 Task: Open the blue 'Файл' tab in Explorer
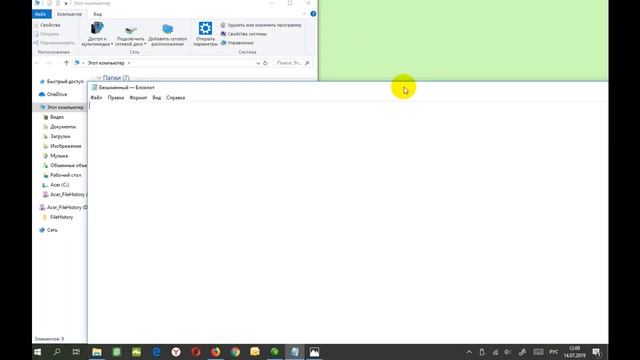coord(41,14)
